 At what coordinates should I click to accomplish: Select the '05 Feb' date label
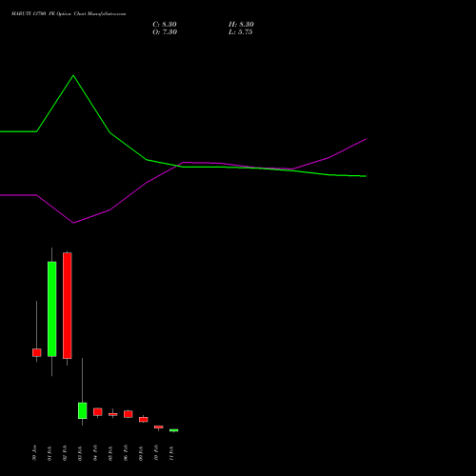coord(110,453)
